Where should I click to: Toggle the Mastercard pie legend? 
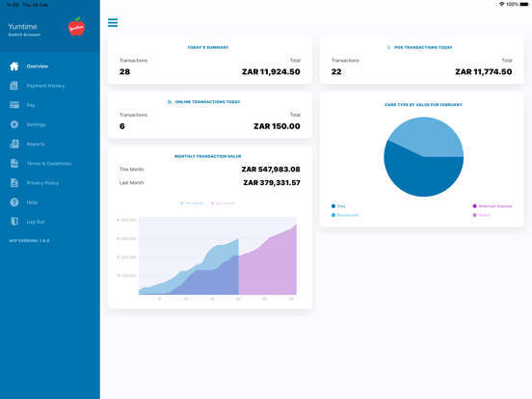(345, 215)
